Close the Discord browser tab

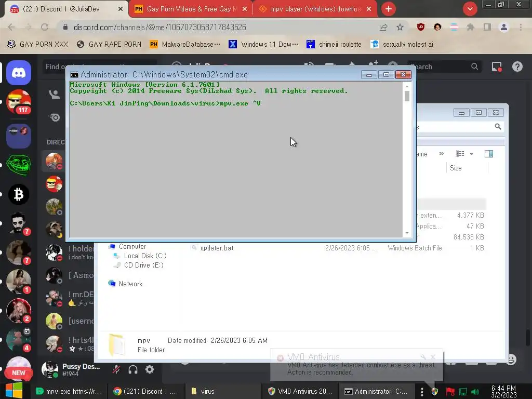click(x=121, y=9)
